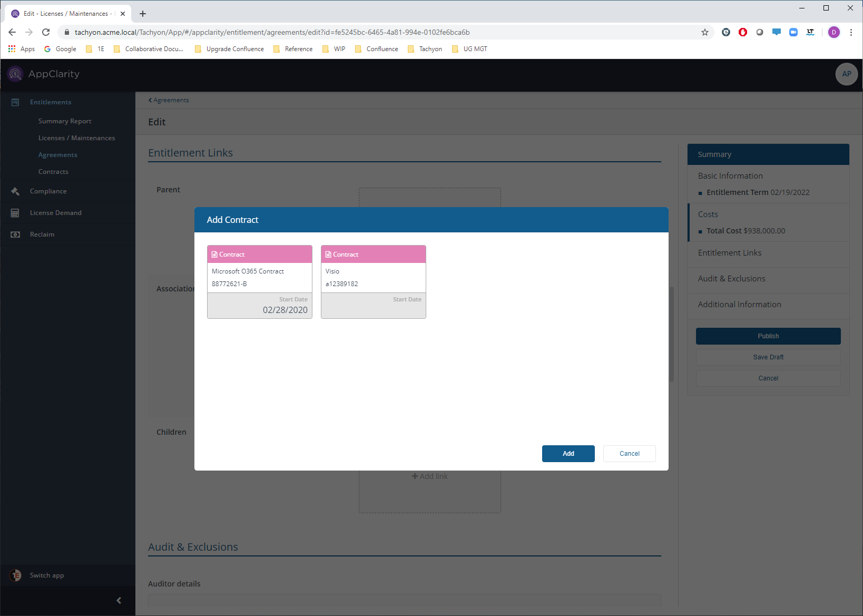Open the Confluence bookmark folder
This screenshot has width=863, height=616.
click(x=377, y=49)
